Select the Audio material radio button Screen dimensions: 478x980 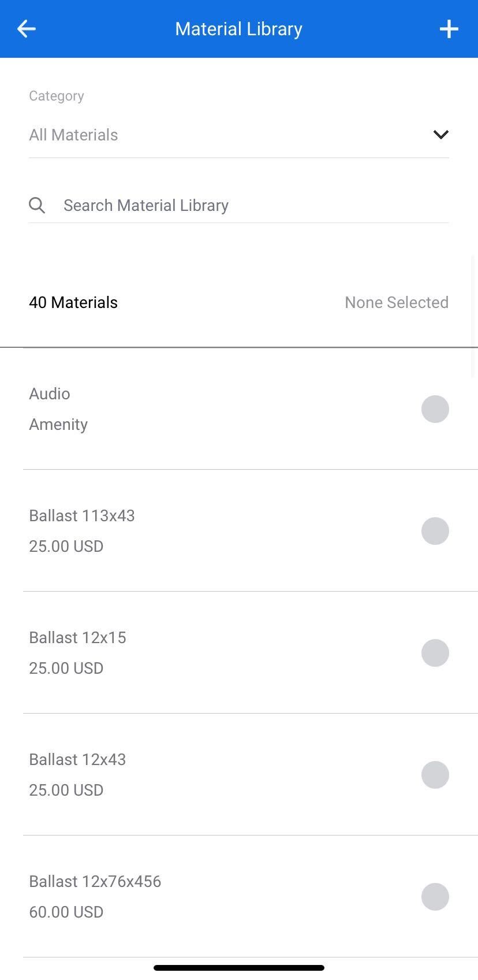435,409
